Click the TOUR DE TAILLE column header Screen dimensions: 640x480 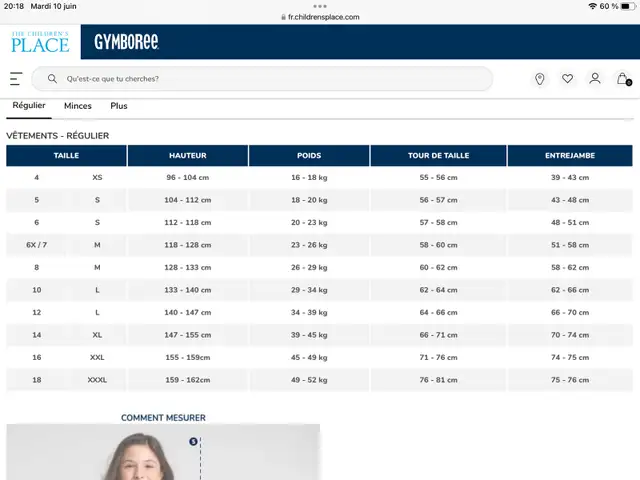pos(438,156)
